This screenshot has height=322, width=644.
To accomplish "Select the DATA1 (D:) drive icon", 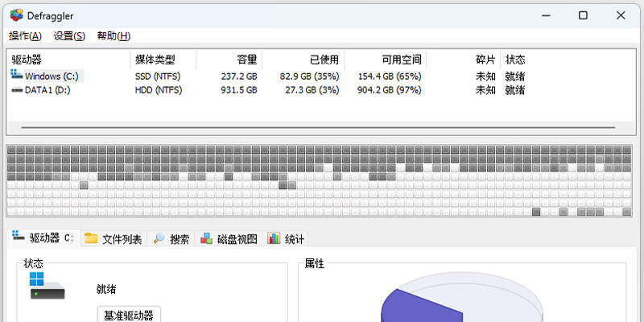I will 17,90.
